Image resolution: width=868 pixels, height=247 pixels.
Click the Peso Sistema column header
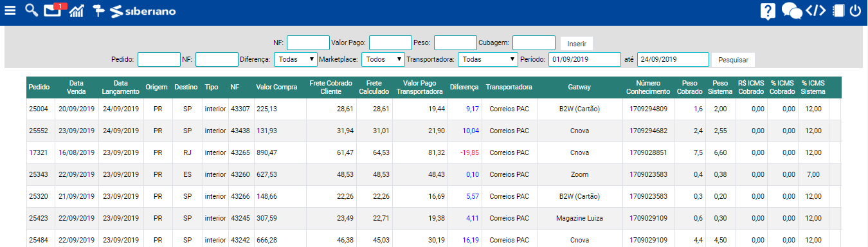point(721,87)
